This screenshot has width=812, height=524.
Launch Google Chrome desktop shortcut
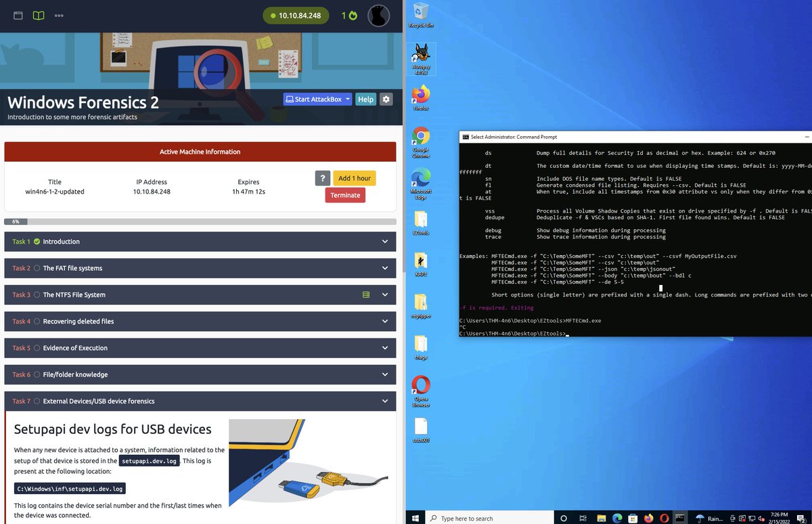coord(421,143)
